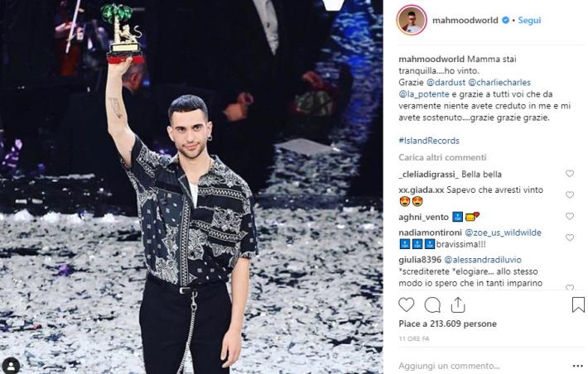Like nadiamontironi comment heart
588x374 pixels.
click(x=570, y=237)
